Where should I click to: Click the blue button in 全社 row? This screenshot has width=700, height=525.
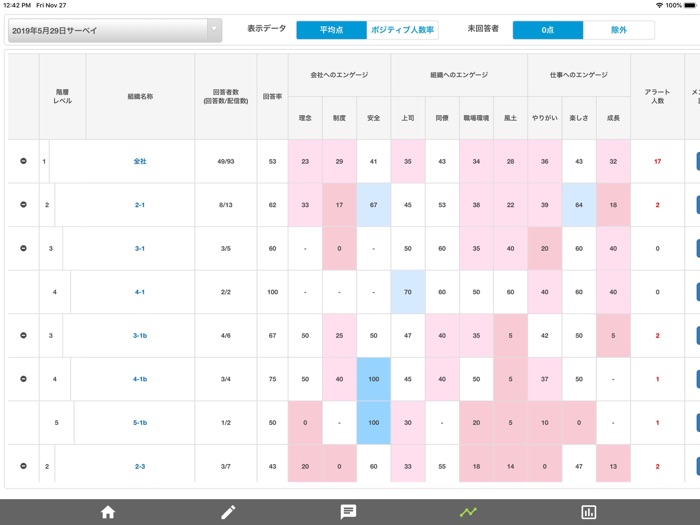(695, 161)
